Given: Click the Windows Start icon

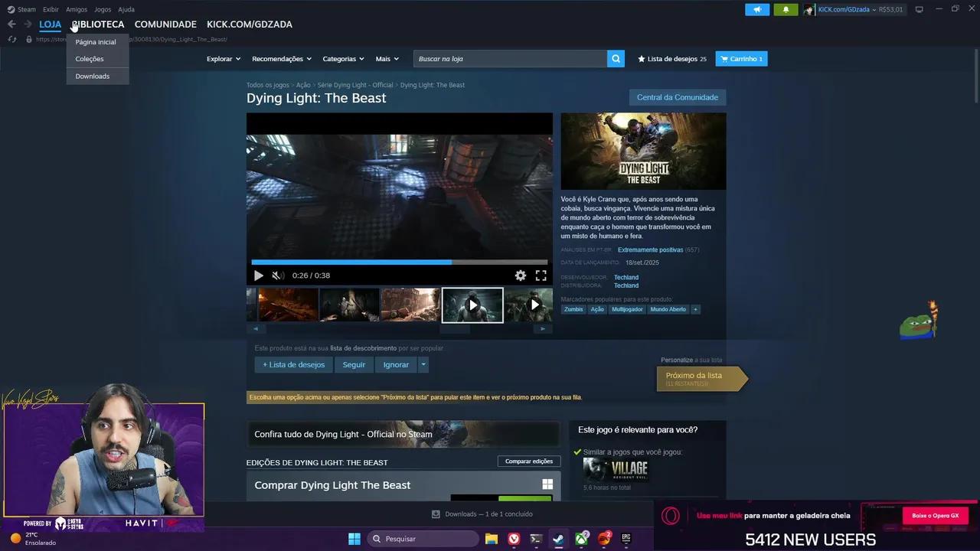Looking at the screenshot, I should click(x=354, y=539).
